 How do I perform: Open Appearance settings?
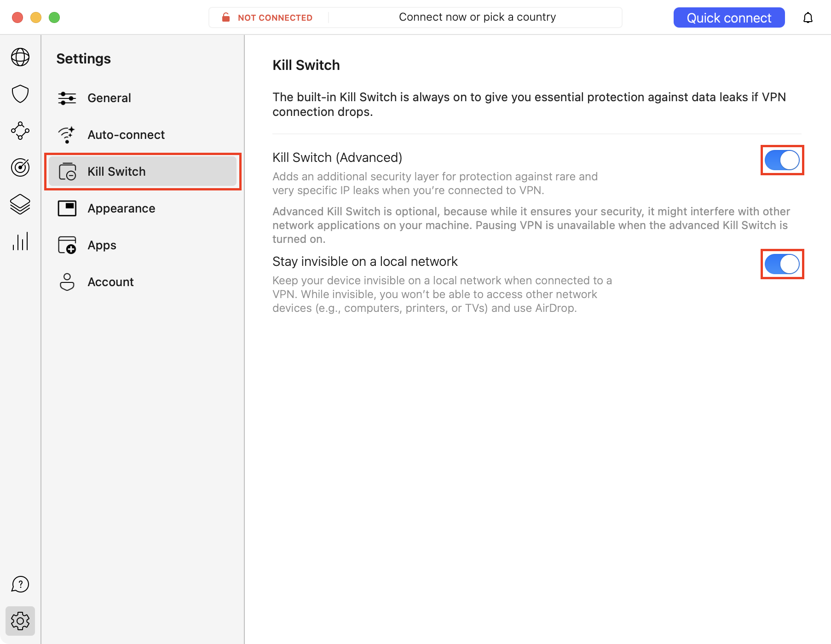(x=121, y=208)
